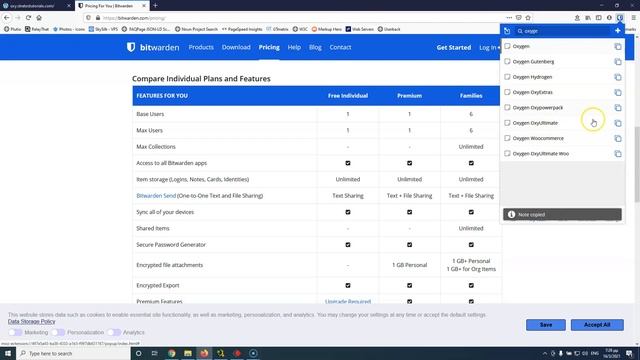Image resolution: width=640 pixels, height=360 pixels.
Task: Click the page vertical scrollbar
Action: 637,163
